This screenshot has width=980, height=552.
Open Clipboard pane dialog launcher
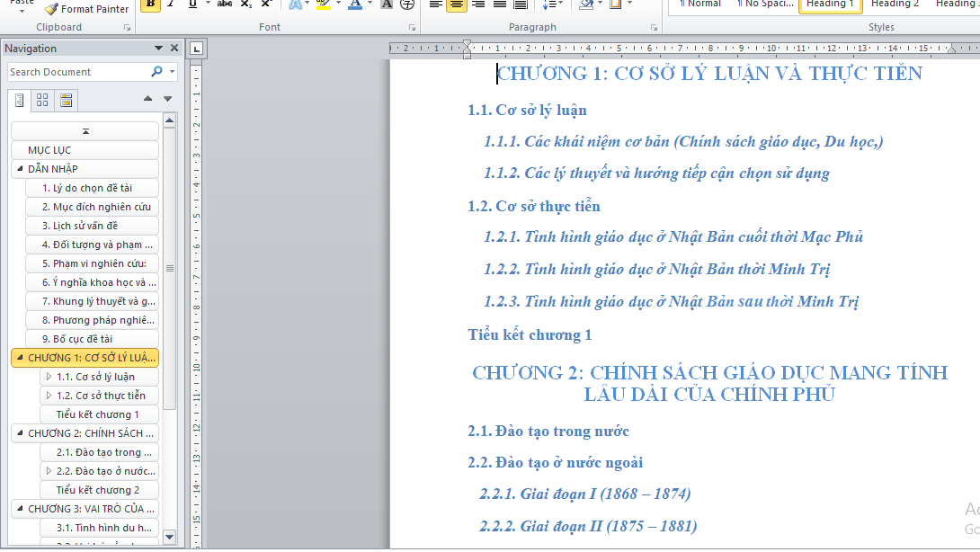(x=128, y=28)
